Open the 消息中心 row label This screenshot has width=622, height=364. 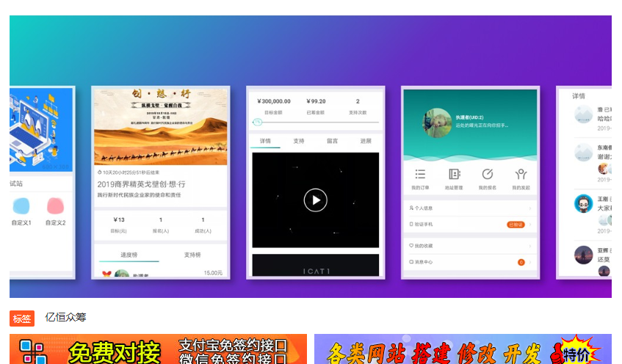coord(423,262)
